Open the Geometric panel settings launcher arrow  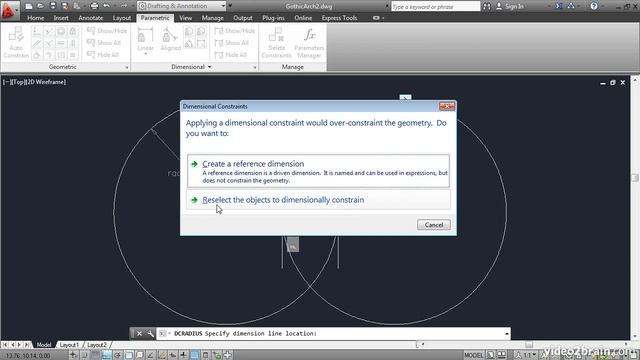[127, 67]
